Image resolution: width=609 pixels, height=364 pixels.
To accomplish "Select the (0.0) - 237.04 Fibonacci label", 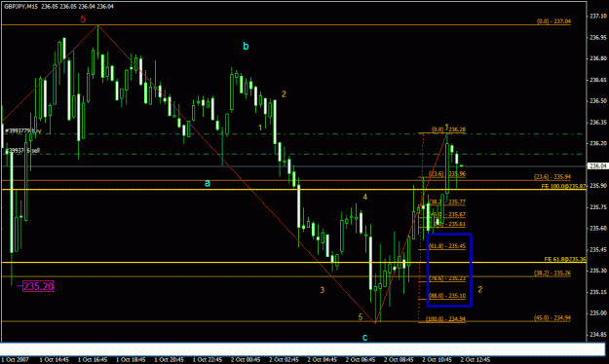I will tap(553, 21).
